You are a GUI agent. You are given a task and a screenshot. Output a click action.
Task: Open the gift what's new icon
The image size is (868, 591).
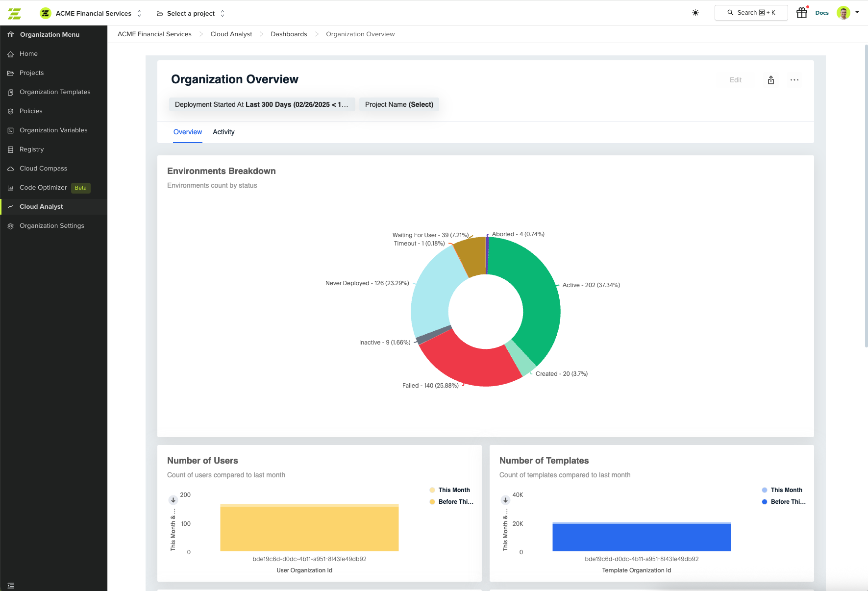[802, 13]
